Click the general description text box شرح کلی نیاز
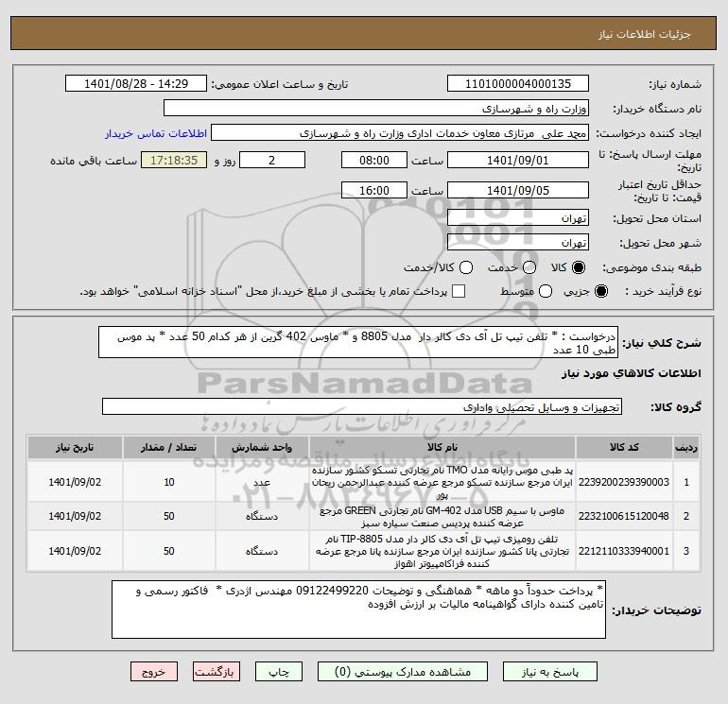Image resolution: width=728 pixels, height=704 pixels. pyautogui.click(x=358, y=342)
